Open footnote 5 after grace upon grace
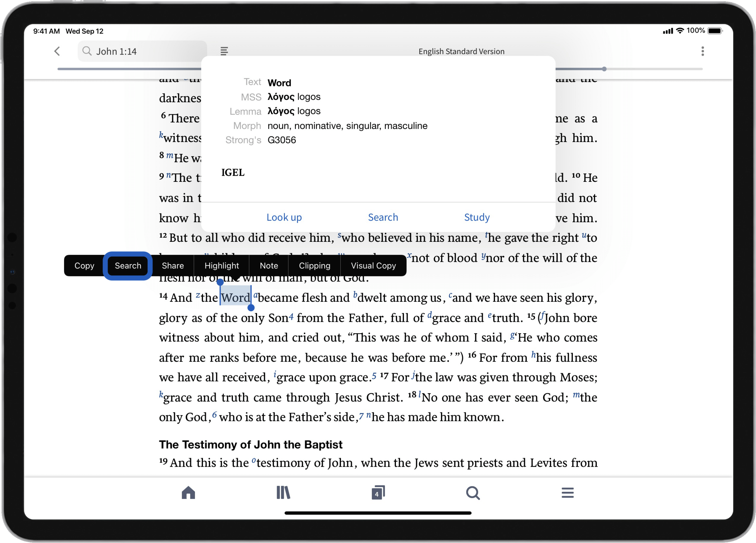 [x=374, y=376]
